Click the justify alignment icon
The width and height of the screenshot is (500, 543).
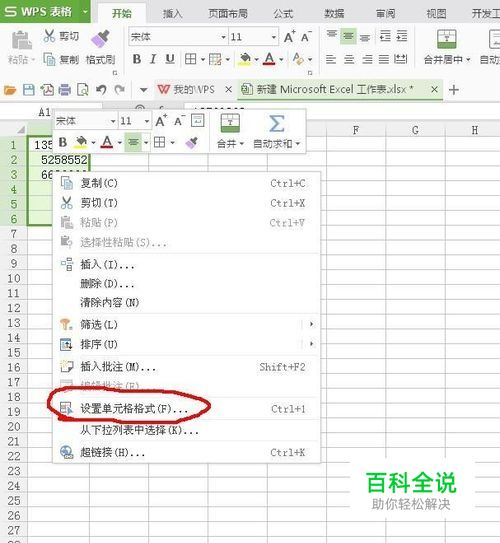384,59
